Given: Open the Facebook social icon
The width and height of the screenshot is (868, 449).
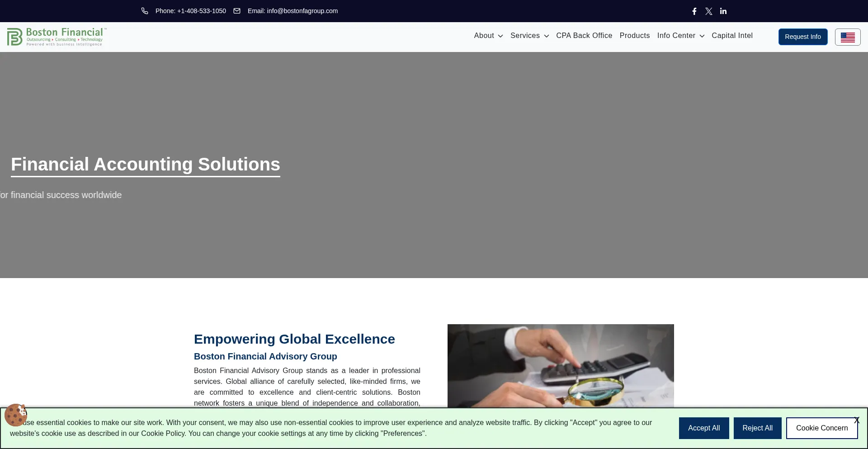Looking at the screenshot, I should click(x=694, y=11).
